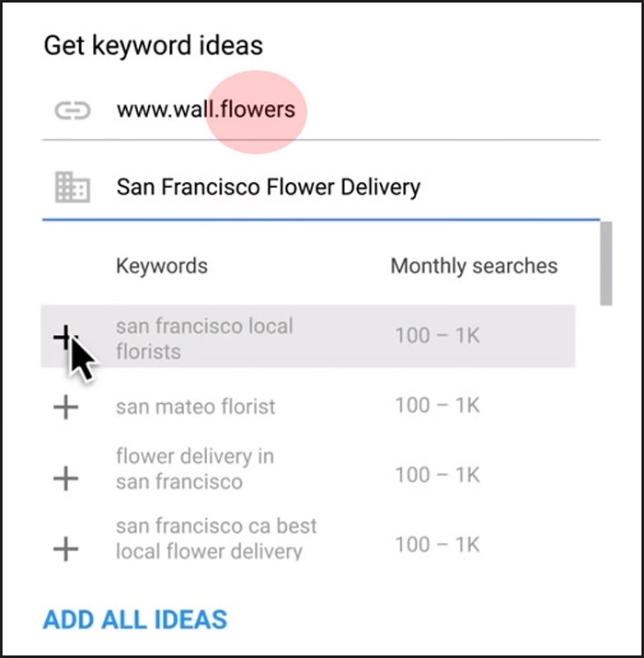Image resolution: width=644 pixels, height=658 pixels.
Task: Select the 'san francisco local florists' keyword text
Action: (205, 339)
